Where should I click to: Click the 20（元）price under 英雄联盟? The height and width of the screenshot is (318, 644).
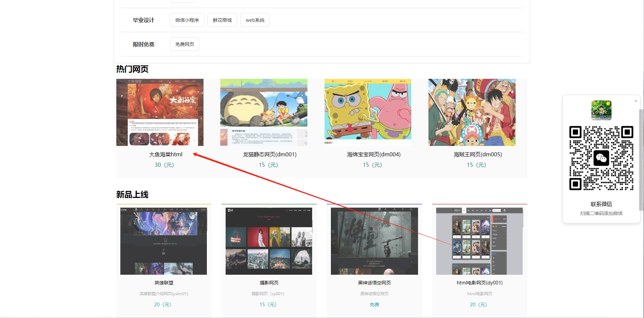click(163, 304)
